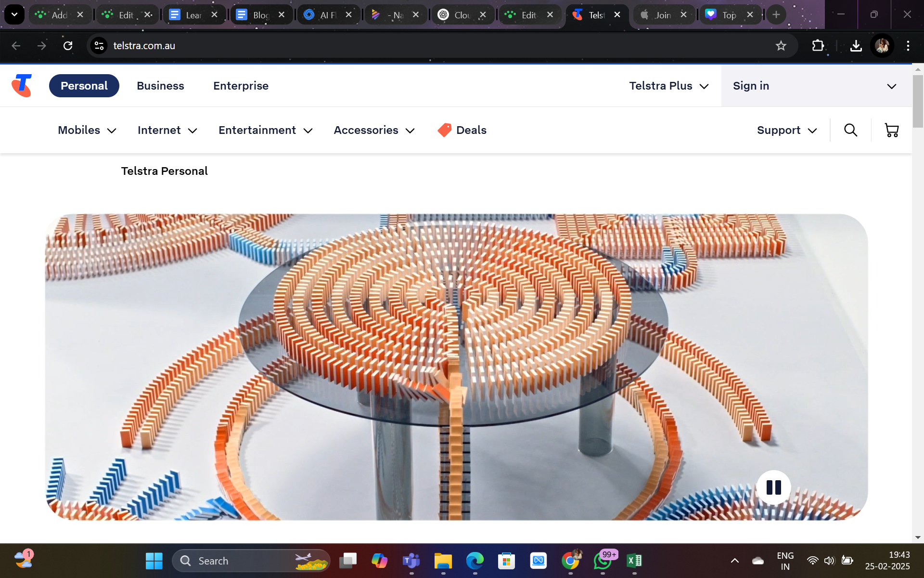Click the browser download icon
Screen dimensions: 924x578
click(x=856, y=45)
